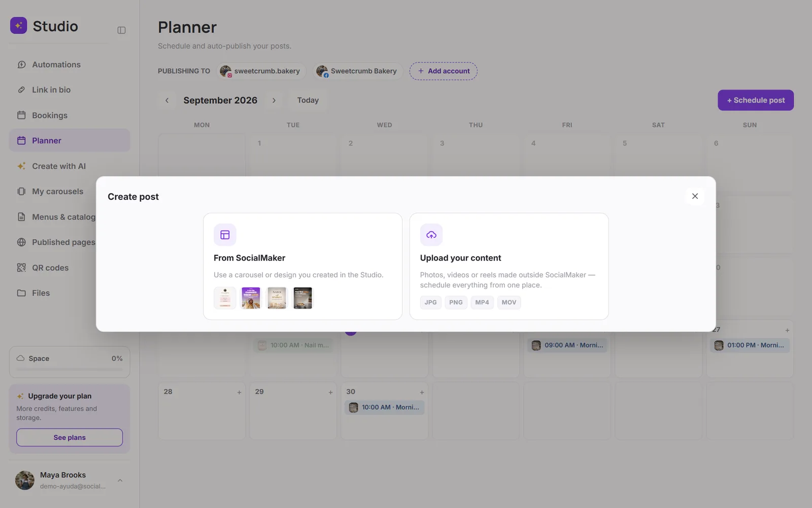Click the dark design thumbnail in SocialMaker card
The height and width of the screenshot is (508, 812).
pyautogui.click(x=303, y=298)
